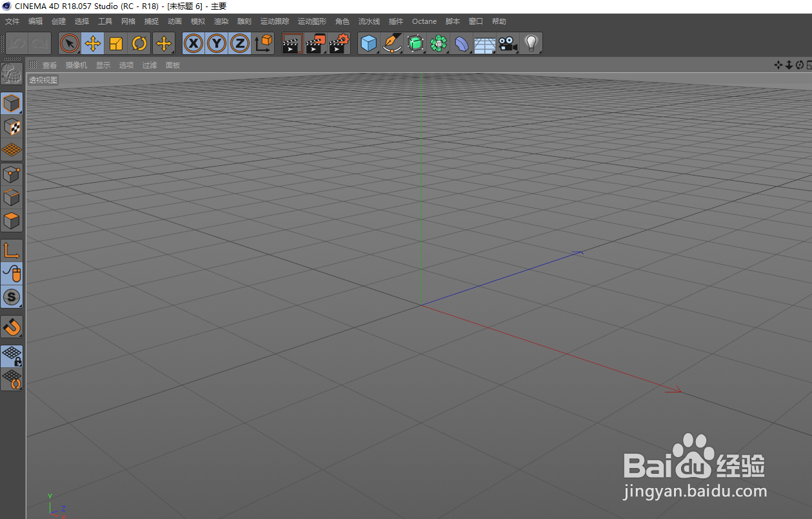This screenshot has height=519, width=812.
Task: Open the 帮助 menu
Action: (499, 21)
